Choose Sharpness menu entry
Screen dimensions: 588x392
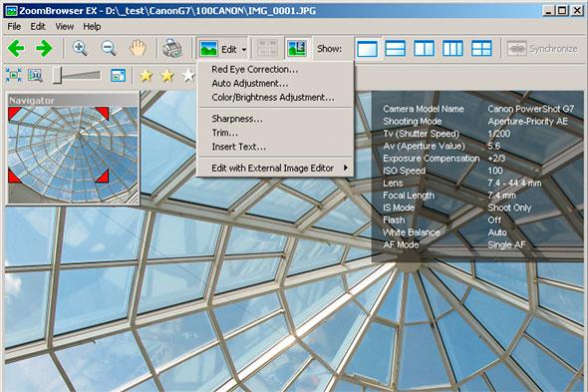(x=275, y=119)
